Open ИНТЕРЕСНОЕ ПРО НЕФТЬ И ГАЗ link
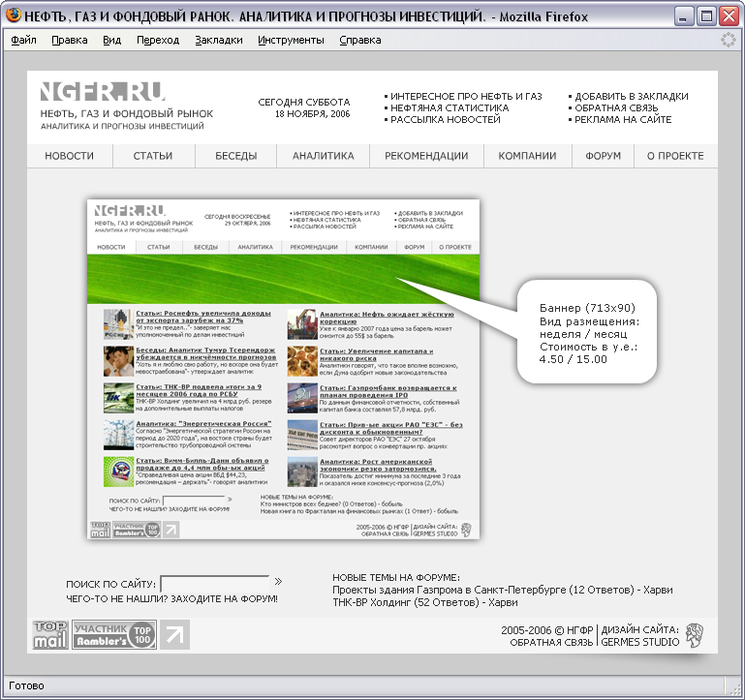Viewport: 745px width, 700px height. pos(466,97)
